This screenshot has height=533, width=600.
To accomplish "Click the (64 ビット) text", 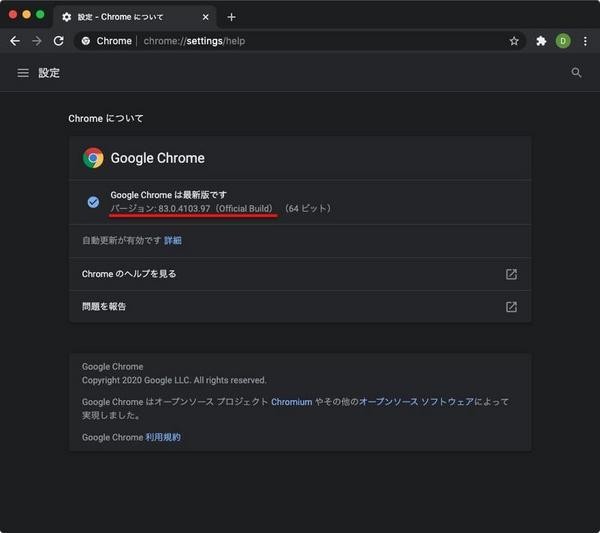I will [308, 209].
